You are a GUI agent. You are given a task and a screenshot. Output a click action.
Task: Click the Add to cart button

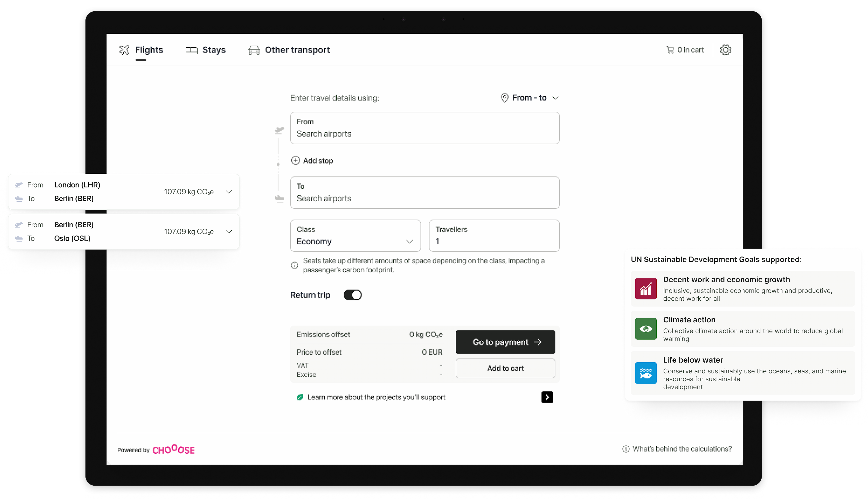pos(505,368)
